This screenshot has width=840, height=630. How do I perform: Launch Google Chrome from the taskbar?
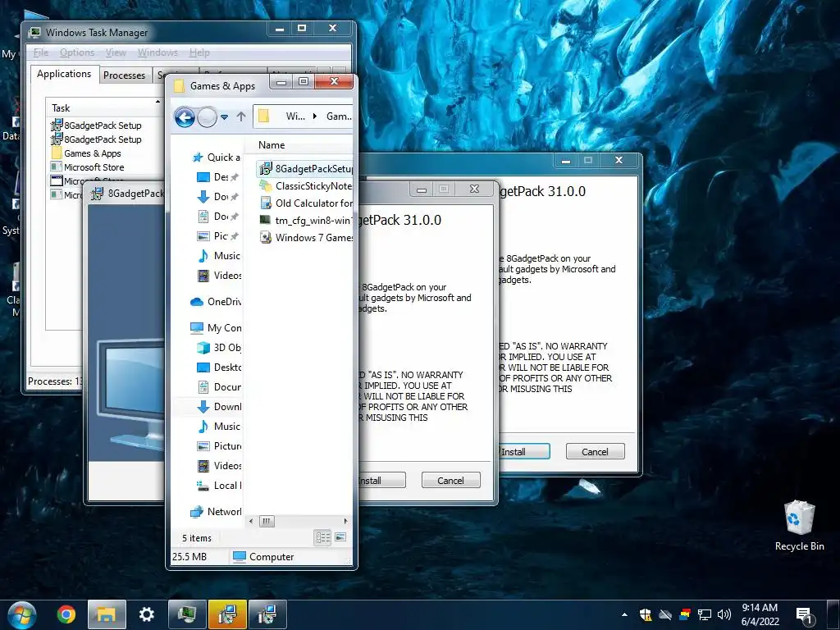tap(66, 614)
